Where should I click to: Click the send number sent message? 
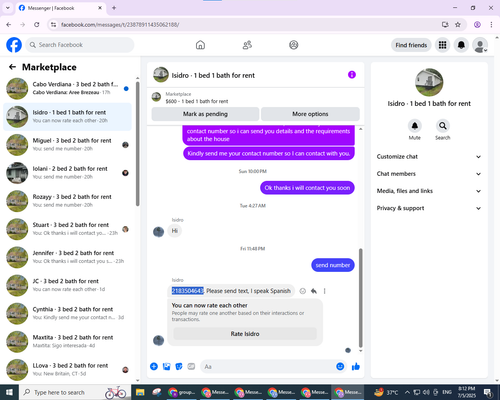click(333, 265)
